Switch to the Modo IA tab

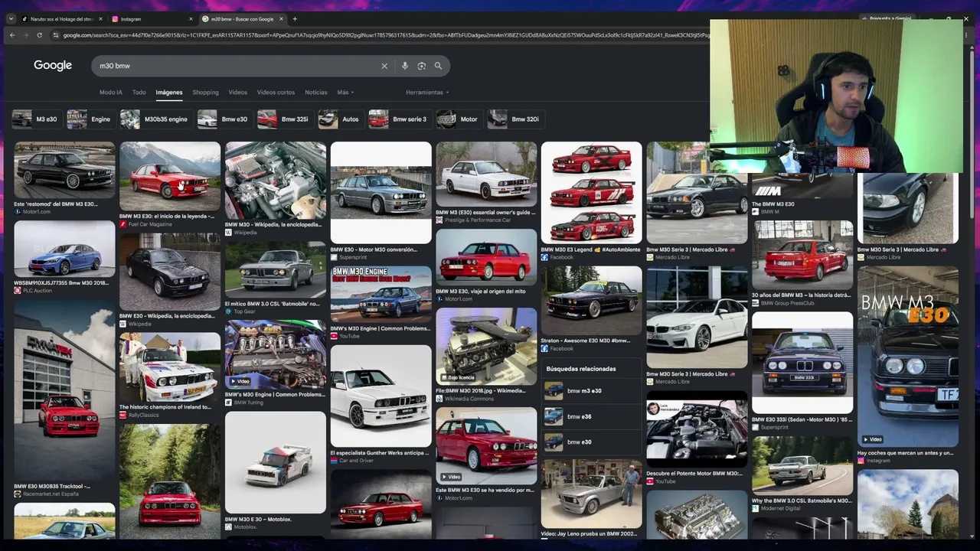[111, 93]
